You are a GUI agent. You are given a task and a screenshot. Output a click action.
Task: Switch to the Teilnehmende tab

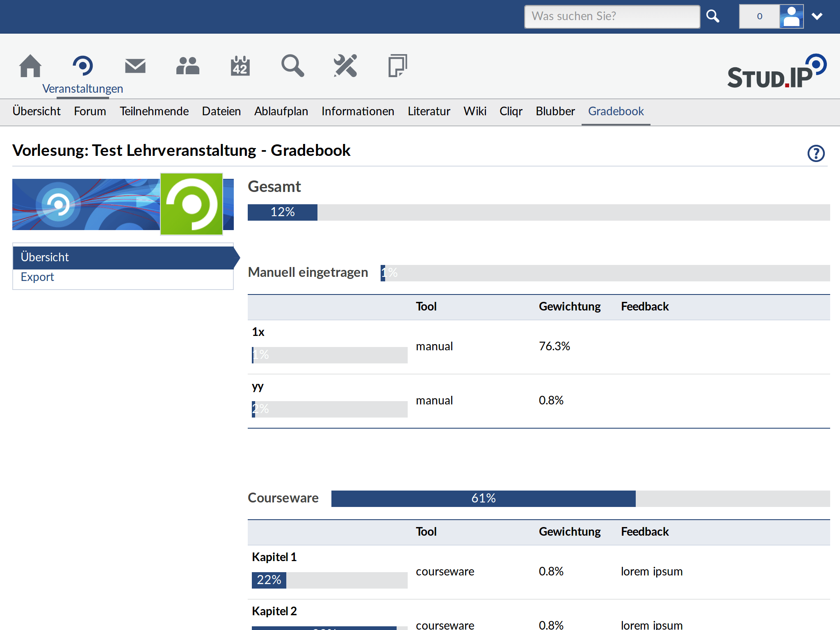pyautogui.click(x=154, y=112)
